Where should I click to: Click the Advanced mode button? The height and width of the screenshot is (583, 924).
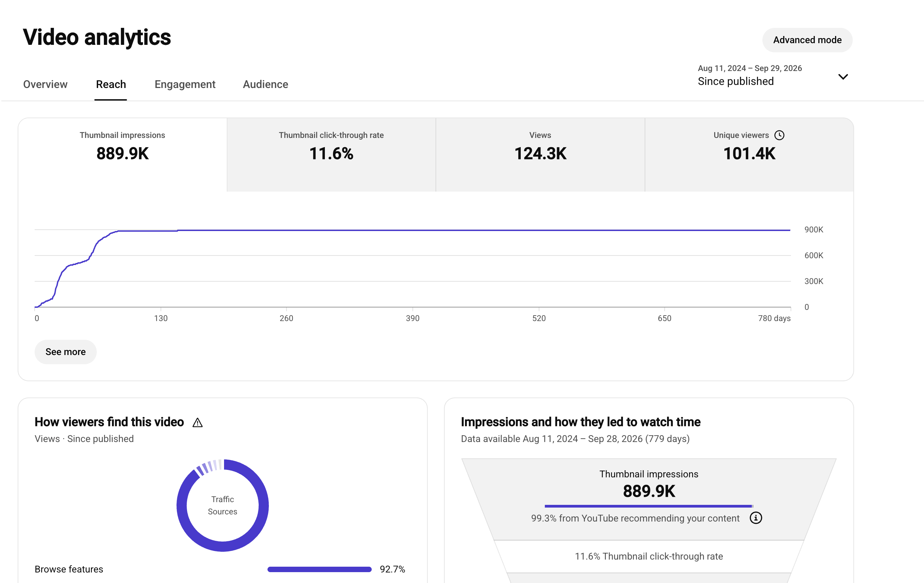[x=807, y=40]
